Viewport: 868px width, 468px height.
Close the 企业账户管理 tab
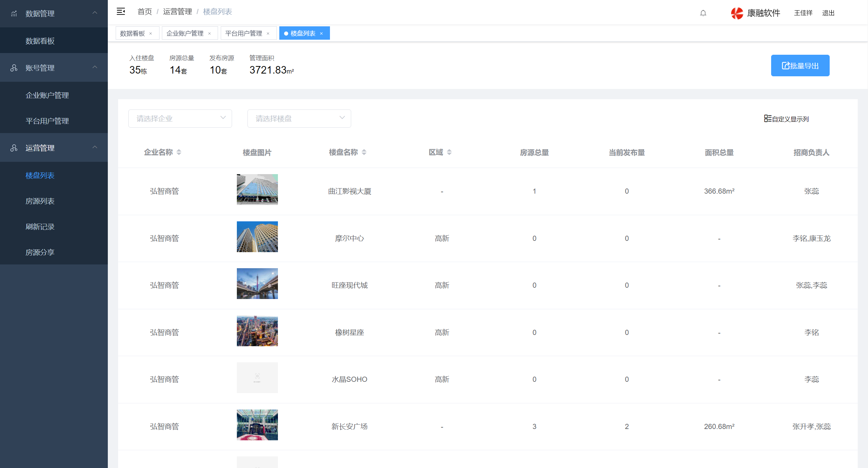point(209,34)
